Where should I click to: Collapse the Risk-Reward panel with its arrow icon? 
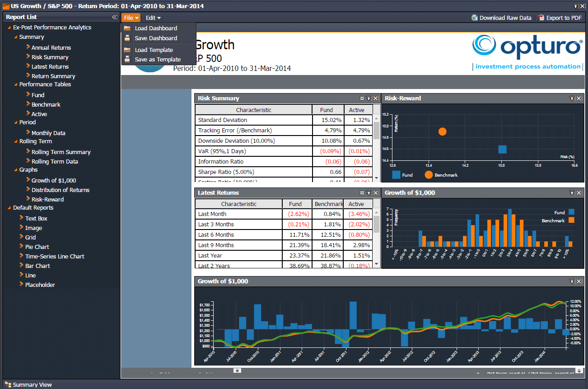tap(572, 98)
